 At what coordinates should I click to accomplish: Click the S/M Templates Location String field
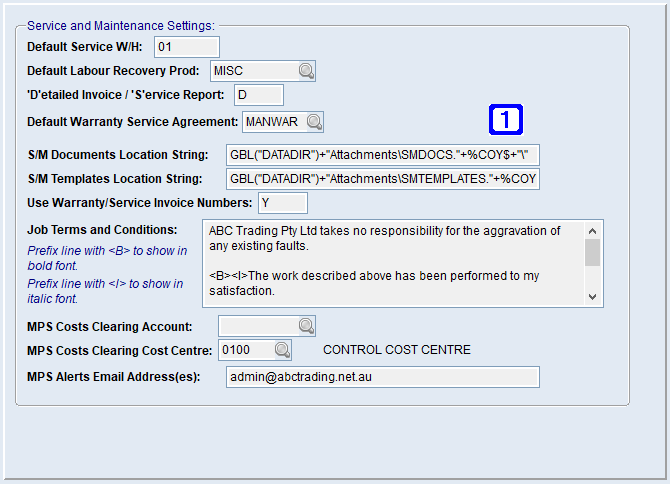click(382, 179)
